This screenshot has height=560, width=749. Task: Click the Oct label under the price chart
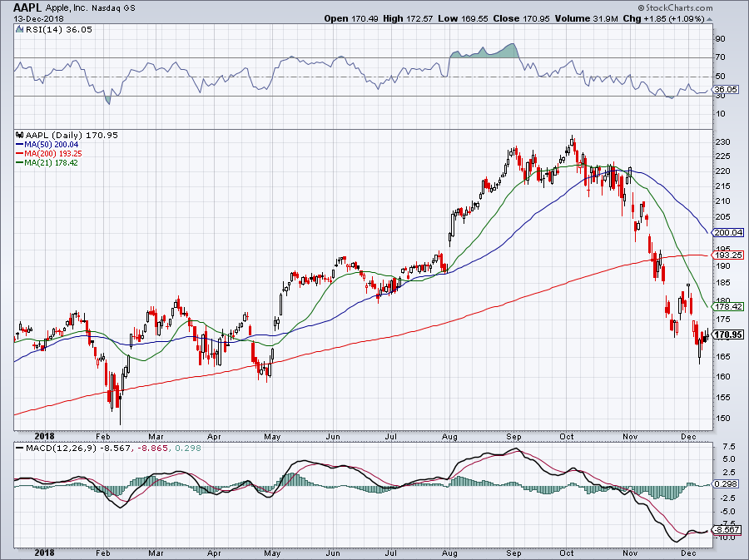pos(567,436)
